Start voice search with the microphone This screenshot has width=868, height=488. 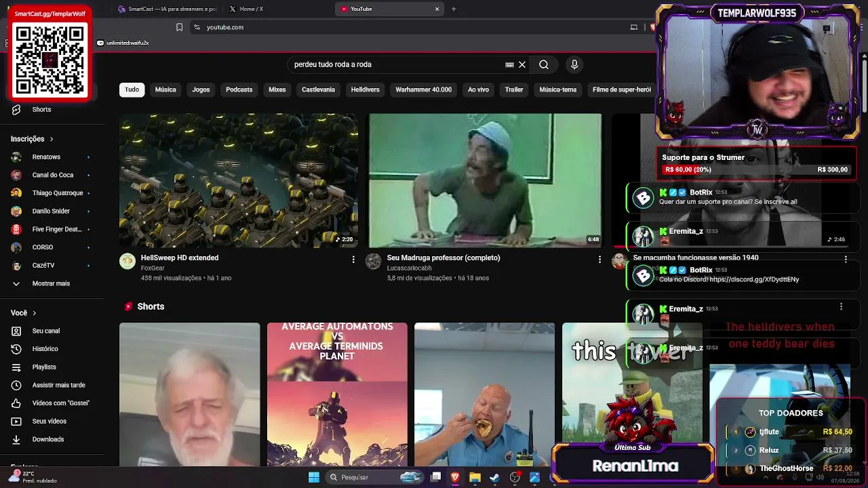click(574, 64)
